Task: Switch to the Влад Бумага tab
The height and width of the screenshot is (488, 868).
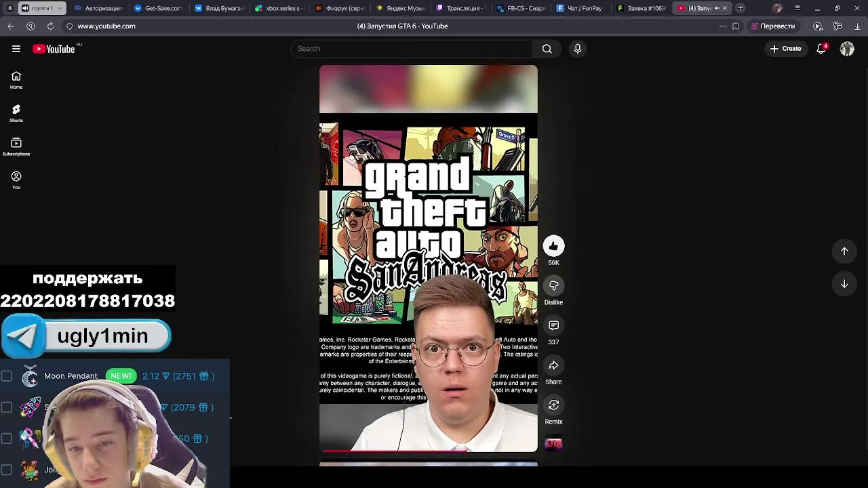Action: 219,8
